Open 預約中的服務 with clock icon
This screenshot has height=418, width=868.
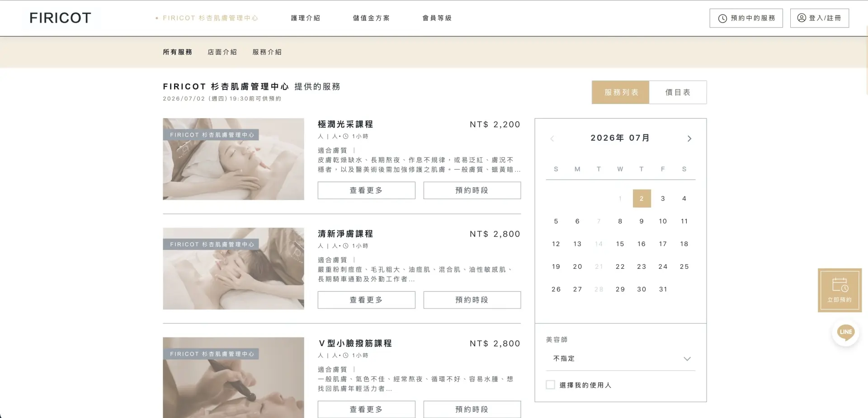[x=746, y=18]
